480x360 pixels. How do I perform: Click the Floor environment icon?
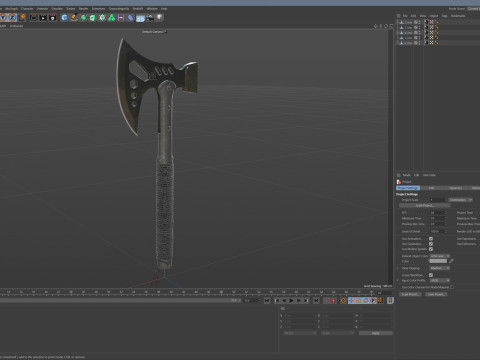point(140,18)
